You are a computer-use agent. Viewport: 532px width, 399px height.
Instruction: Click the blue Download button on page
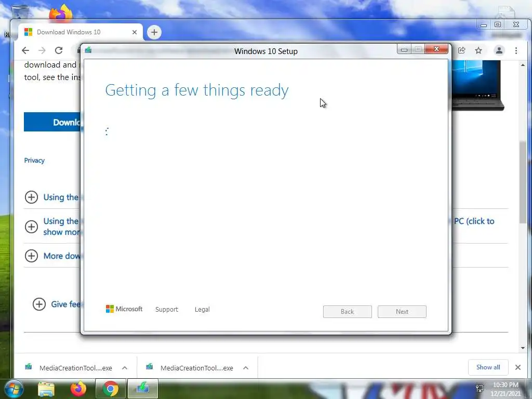pos(52,122)
